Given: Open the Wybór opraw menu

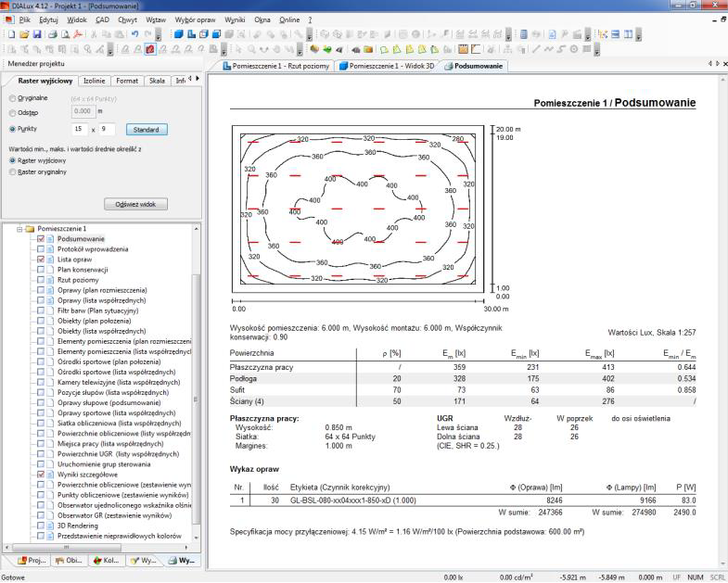Looking at the screenshot, I should pos(195,20).
